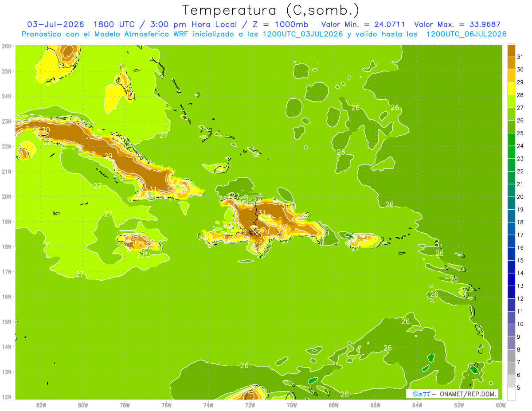
Task: Click the "78W" longitude axis label
Action: pyautogui.click(x=125, y=405)
